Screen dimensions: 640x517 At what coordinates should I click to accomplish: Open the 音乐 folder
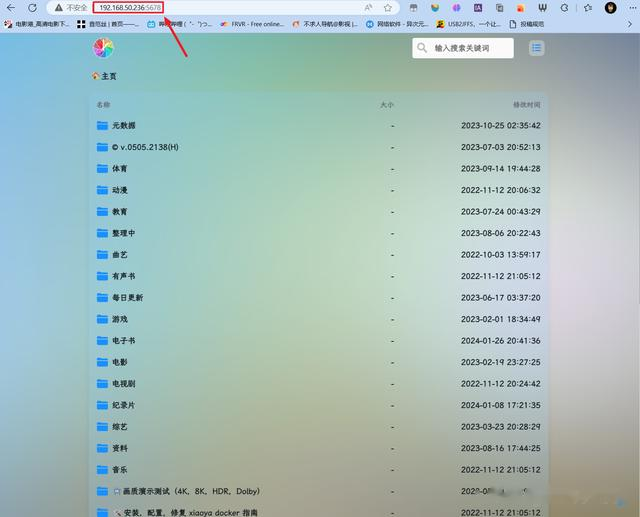coord(318,470)
